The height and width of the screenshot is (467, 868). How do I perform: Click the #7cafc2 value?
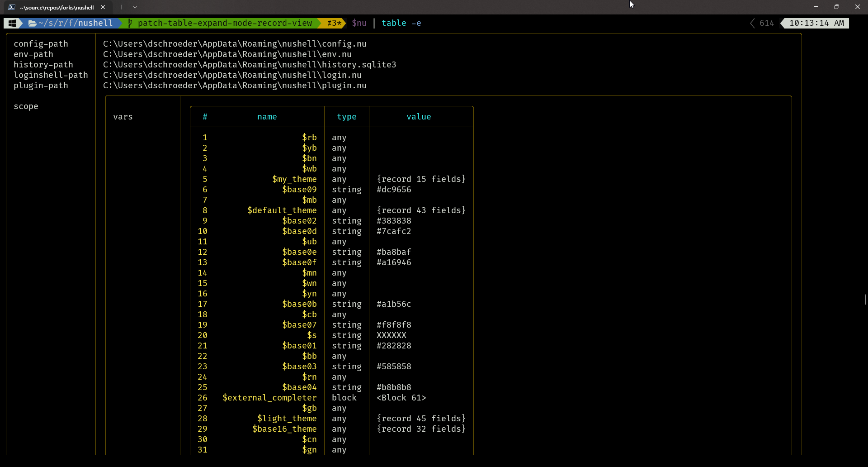pos(394,231)
